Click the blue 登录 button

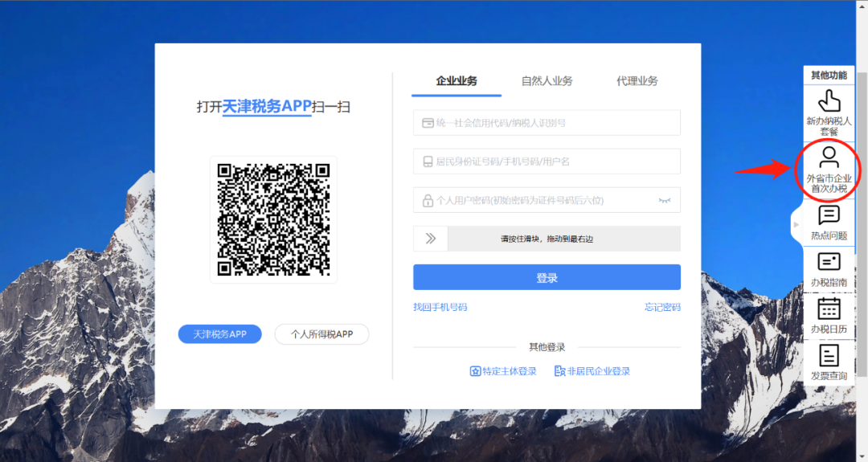[547, 277]
